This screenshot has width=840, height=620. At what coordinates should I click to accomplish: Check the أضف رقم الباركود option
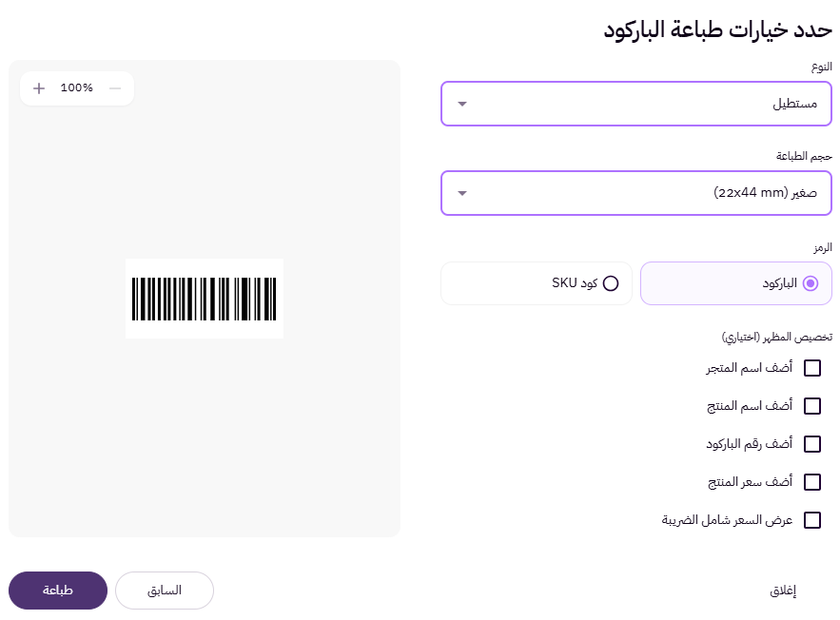812,444
